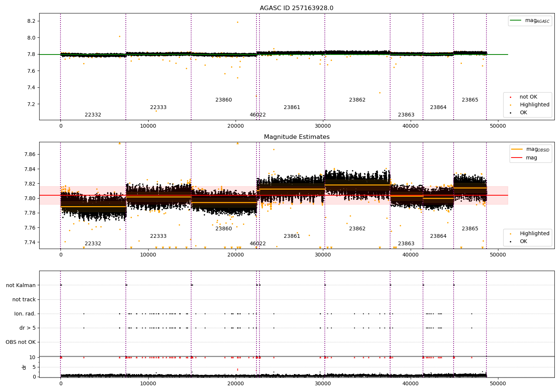Click x-axis tick 40000 under bottom plot
Viewport: 560px width, 392px height.
click(411, 383)
